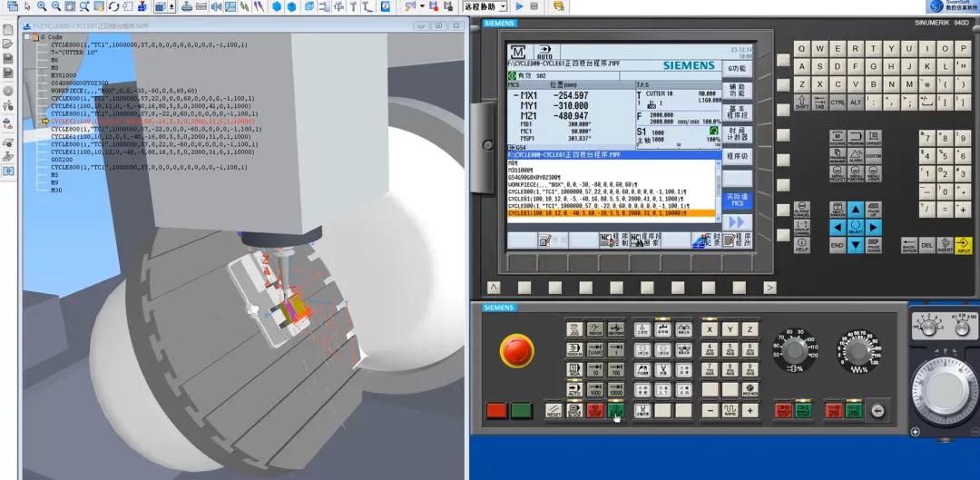Click the double arrow extend softkey

coord(737,222)
